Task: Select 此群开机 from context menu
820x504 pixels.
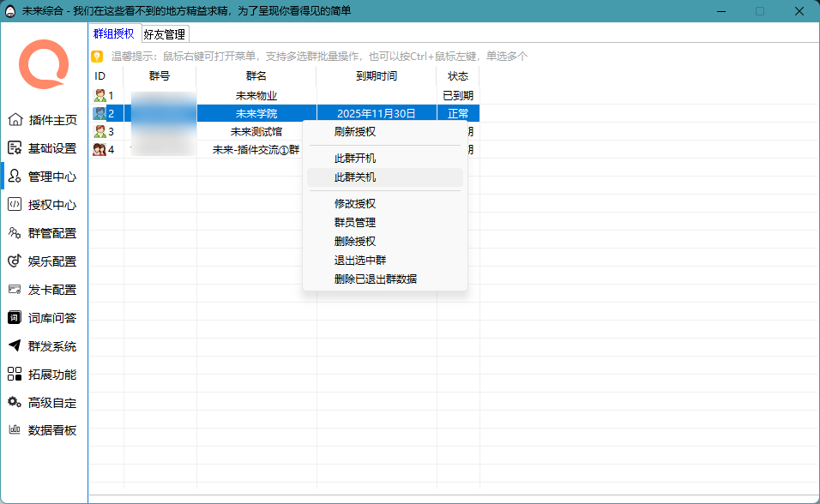Action: [355, 159]
